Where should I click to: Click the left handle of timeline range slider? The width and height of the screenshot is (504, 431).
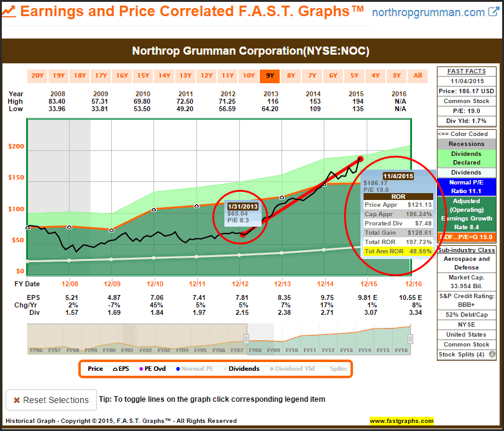[x=246, y=338]
